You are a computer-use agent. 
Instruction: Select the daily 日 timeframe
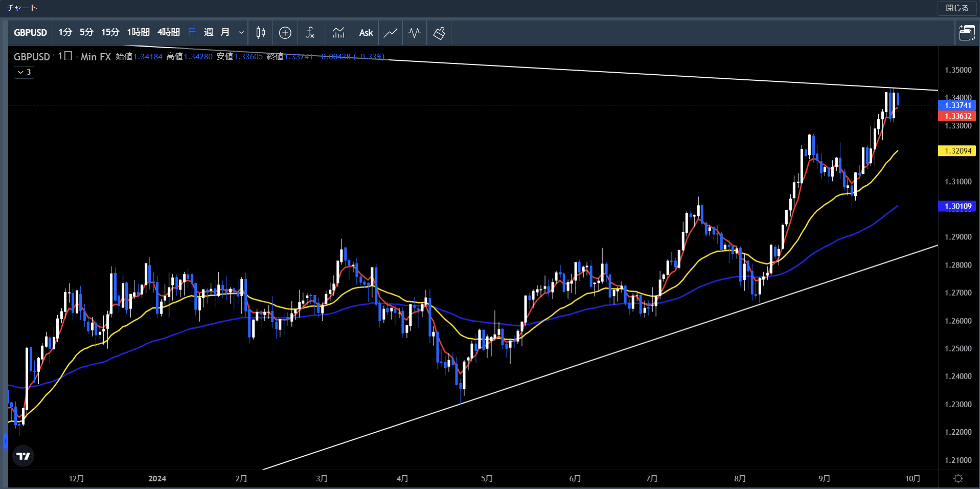pos(192,32)
